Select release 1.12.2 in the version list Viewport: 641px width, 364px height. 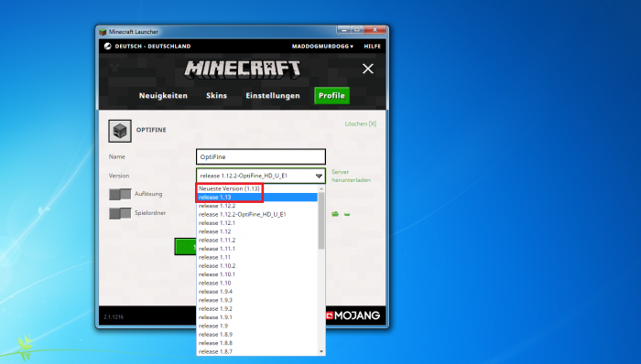pos(257,206)
